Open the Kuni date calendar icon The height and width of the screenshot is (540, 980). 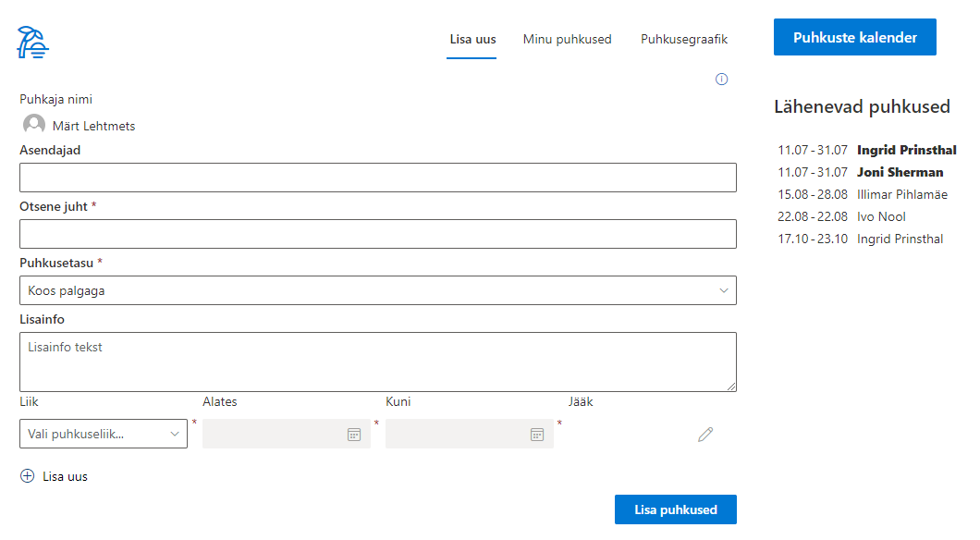[537, 435]
